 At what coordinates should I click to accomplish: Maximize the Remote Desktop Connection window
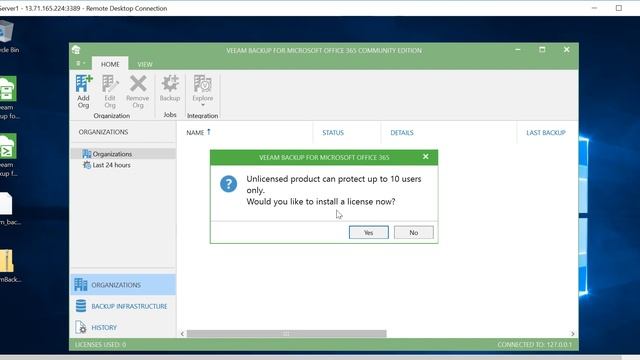(x=619, y=8)
